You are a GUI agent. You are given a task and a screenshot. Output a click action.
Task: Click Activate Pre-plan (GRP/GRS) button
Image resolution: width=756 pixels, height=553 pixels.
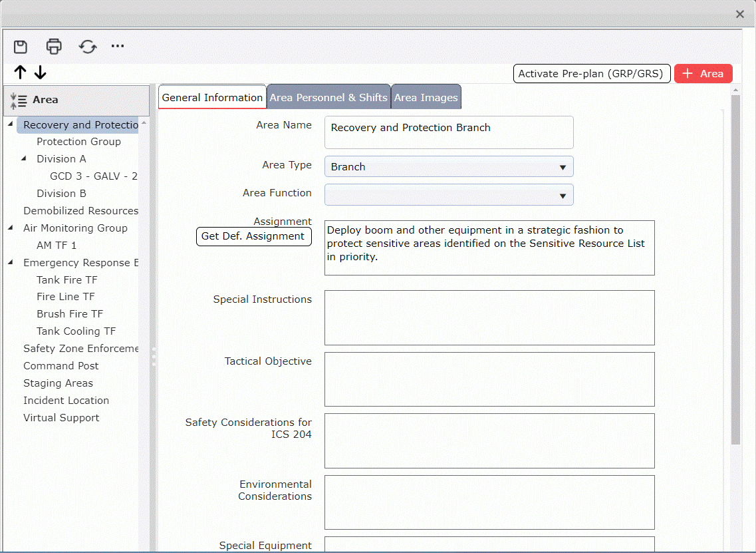tap(592, 73)
